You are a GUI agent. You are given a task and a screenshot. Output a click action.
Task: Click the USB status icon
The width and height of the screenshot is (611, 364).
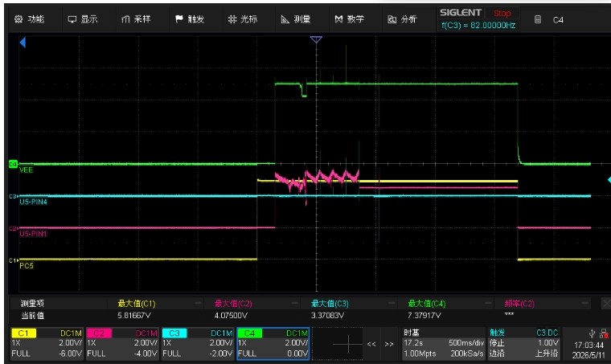point(593,333)
